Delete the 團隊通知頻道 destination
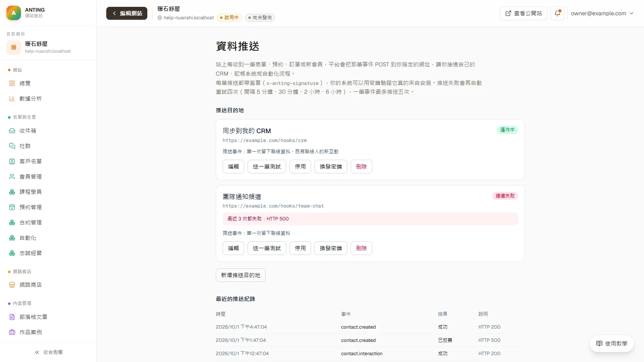Image resolution: width=644 pixels, height=362 pixels. click(361, 248)
